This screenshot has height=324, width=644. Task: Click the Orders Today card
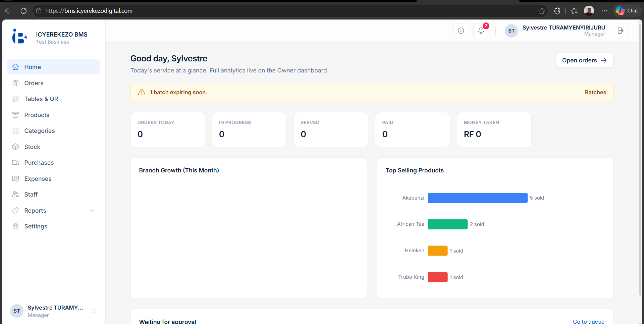pos(168,129)
